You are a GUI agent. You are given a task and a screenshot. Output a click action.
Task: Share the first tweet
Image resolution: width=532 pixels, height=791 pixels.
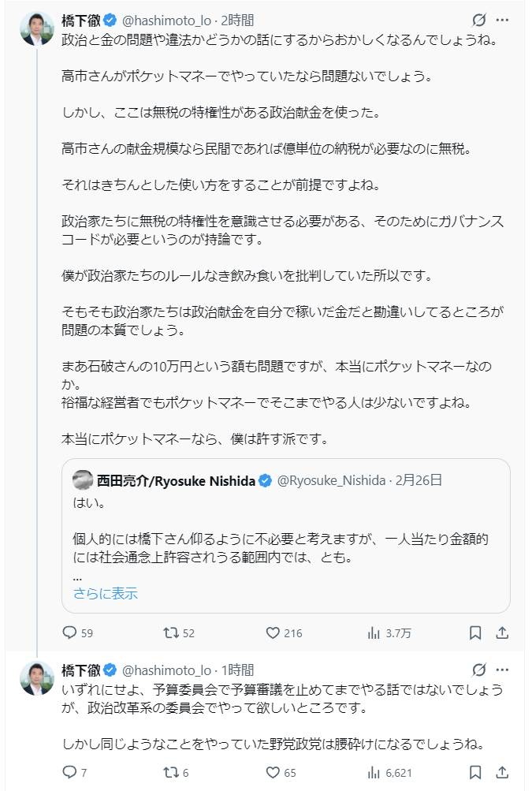tap(502, 632)
